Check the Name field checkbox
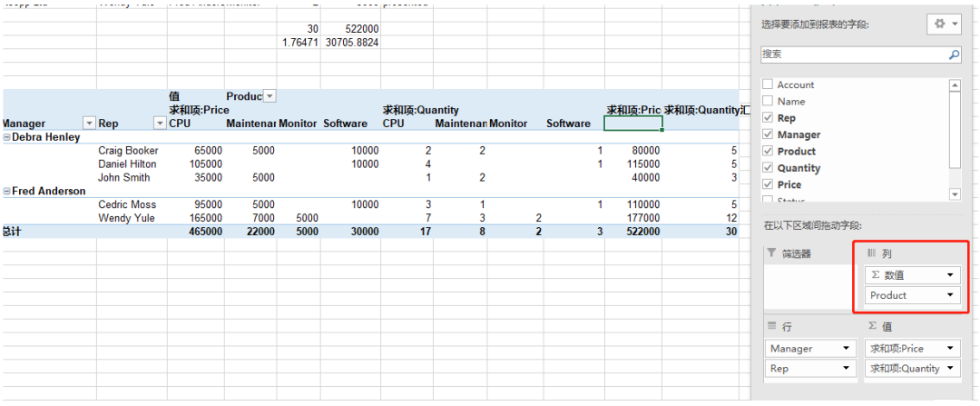 pyautogui.click(x=767, y=101)
